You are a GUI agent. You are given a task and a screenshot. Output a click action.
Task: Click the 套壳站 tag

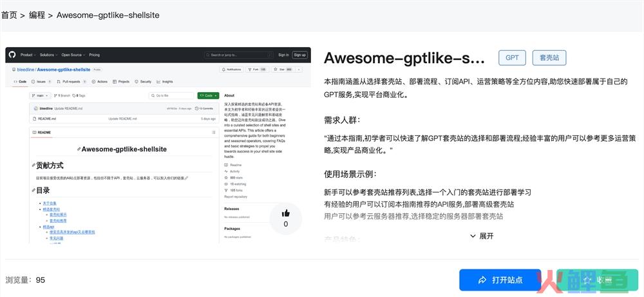[549, 57]
